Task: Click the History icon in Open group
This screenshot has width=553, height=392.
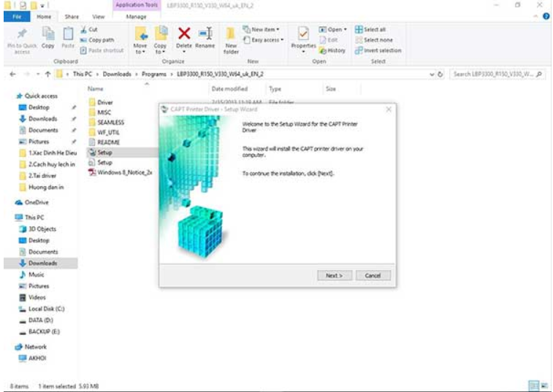Action: coord(332,50)
